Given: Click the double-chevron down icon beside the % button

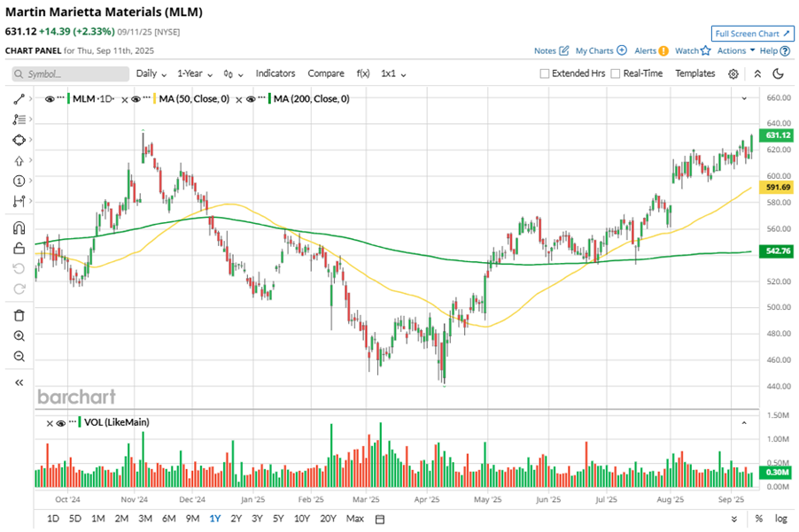Looking at the screenshot, I should 733,519.
